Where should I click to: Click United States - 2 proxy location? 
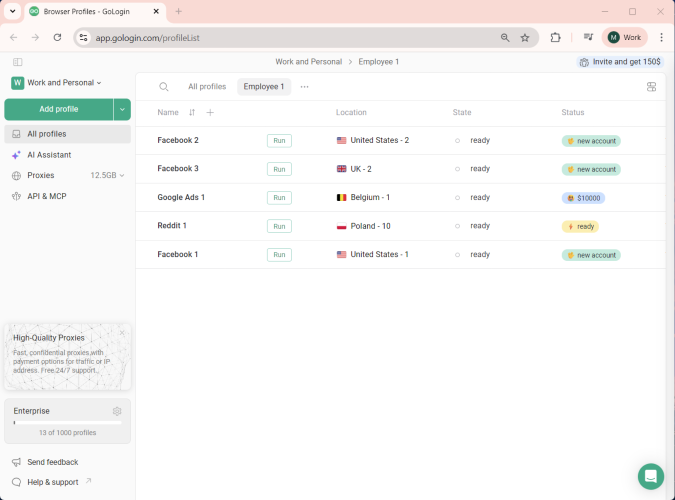pos(373,140)
